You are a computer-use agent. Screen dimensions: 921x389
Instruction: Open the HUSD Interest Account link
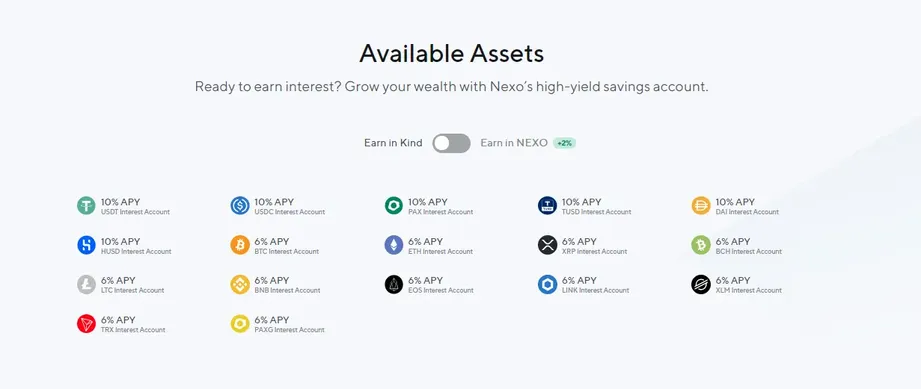coord(136,251)
